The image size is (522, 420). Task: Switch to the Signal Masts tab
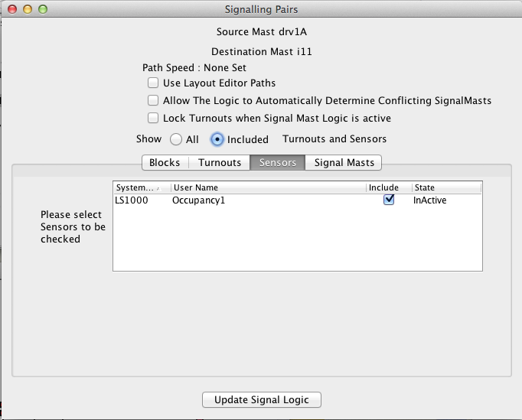344,162
